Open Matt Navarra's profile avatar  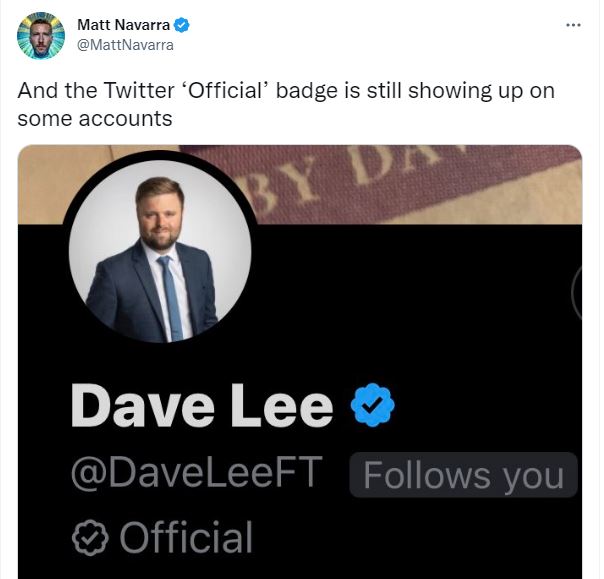[x=40, y=35]
